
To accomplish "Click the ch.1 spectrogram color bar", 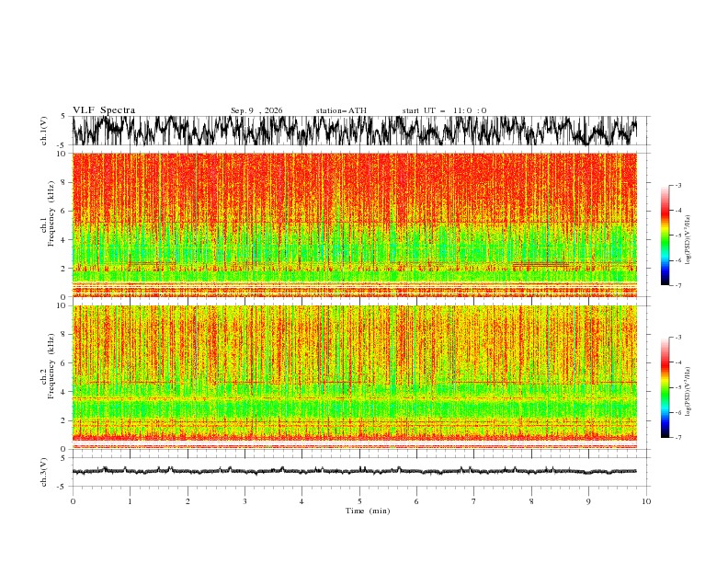I will click(x=665, y=236).
